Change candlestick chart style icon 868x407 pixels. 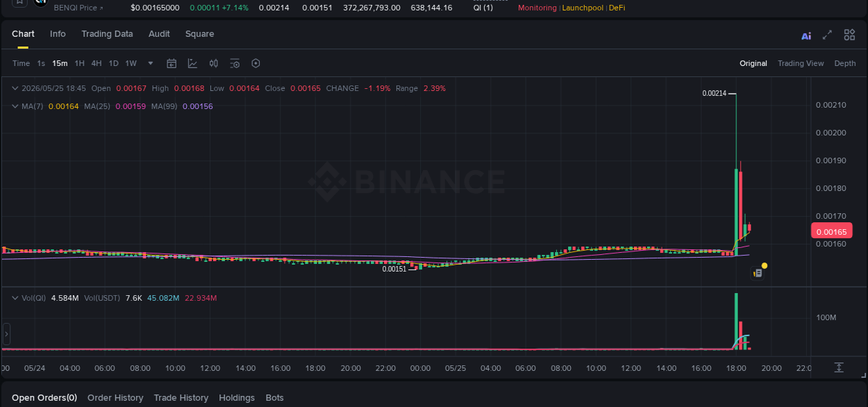pyautogui.click(x=214, y=63)
